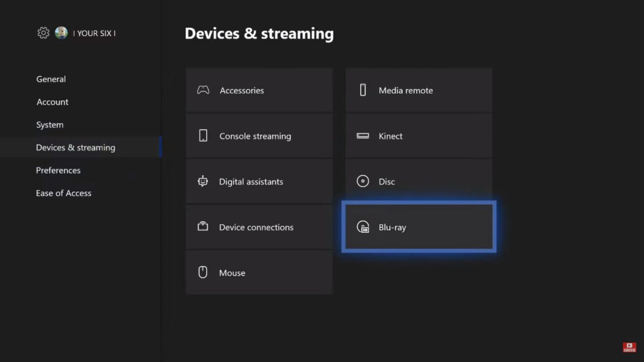Open the I YOUR SIX I profile avatar
Screen dimensions: 644x362
[x=61, y=33]
